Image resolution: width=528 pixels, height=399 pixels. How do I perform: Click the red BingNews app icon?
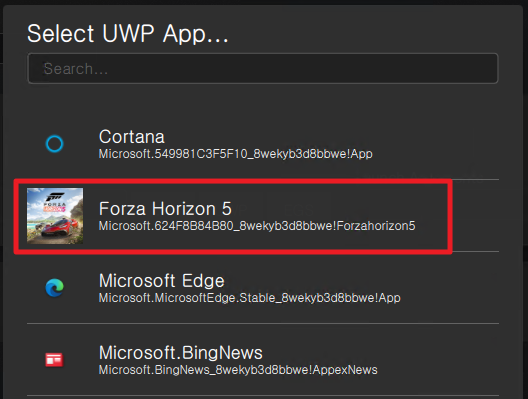[x=54, y=360]
